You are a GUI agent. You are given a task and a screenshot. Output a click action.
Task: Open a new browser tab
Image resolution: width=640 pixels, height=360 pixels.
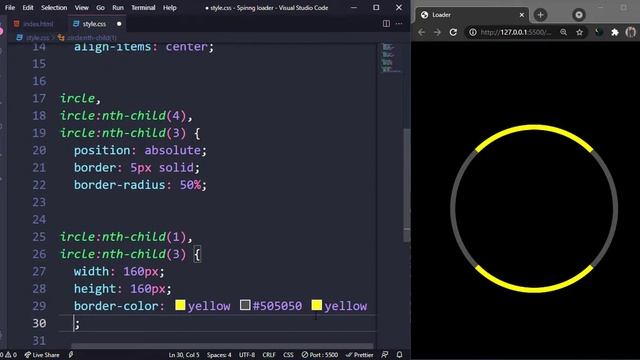click(540, 15)
